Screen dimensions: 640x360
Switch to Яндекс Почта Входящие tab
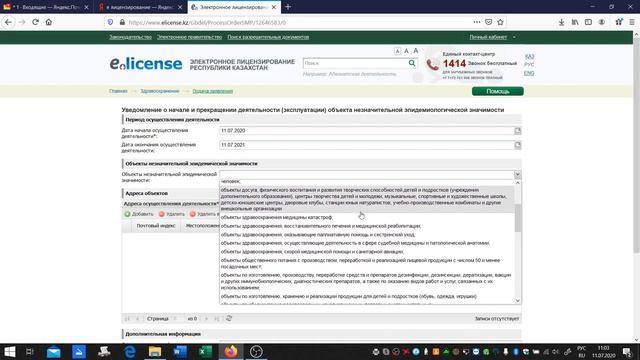pos(46,7)
